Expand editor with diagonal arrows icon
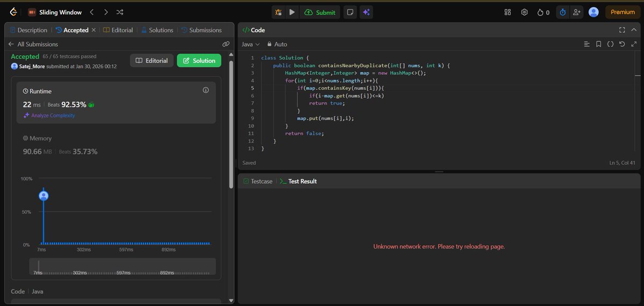 pyautogui.click(x=634, y=44)
